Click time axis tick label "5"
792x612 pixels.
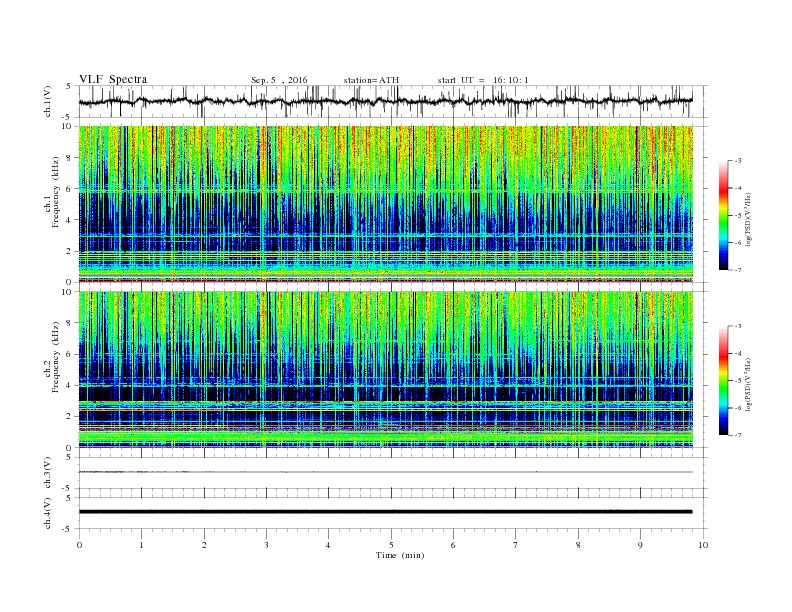coord(391,545)
